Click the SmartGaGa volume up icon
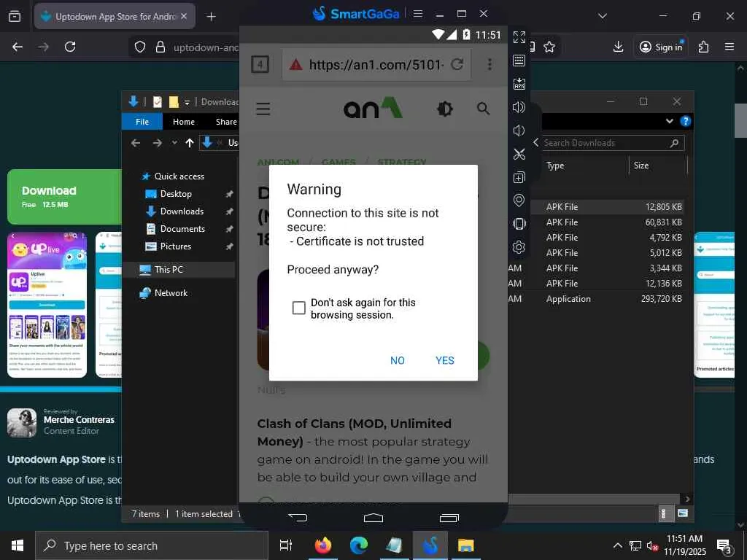747x560 pixels. [519, 107]
